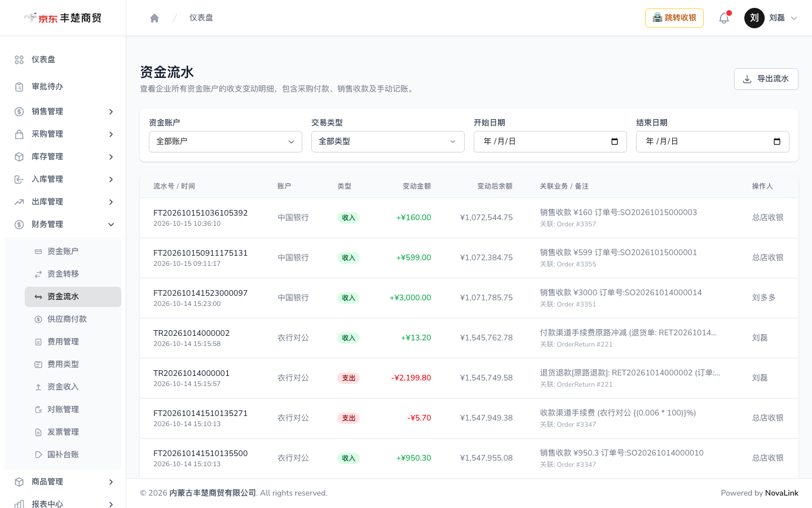Click the home icon in breadcrumb
This screenshot has width=812, height=508.
coord(155,18)
